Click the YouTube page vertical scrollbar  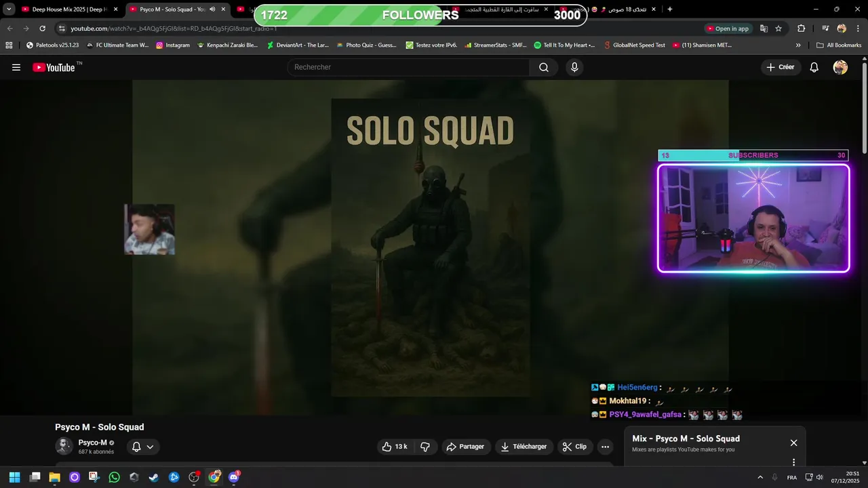(x=864, y=108)
